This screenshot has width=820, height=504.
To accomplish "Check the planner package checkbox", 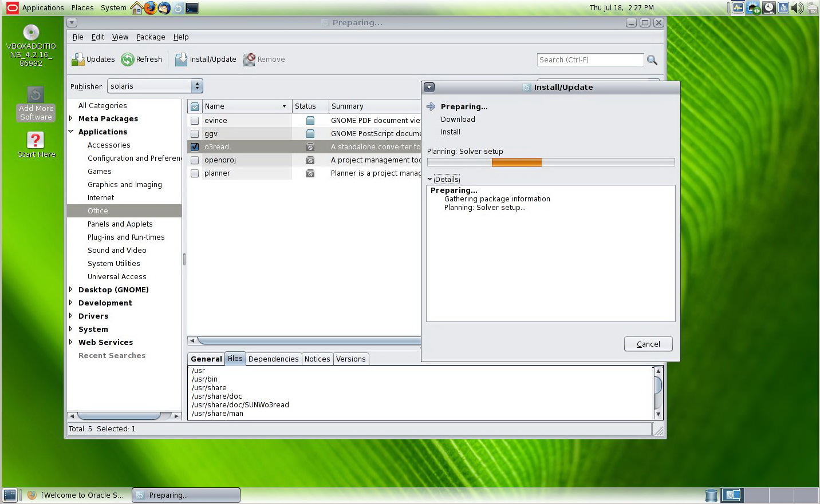I will 195,173.
